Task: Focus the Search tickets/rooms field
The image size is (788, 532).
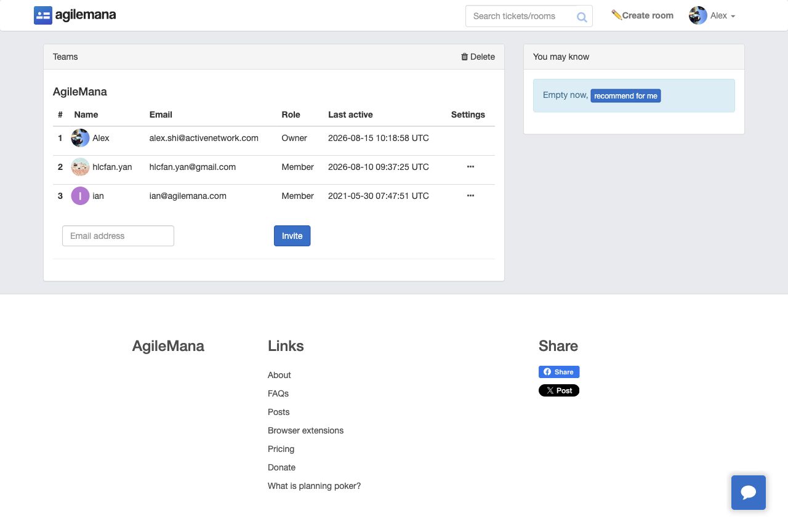Action: pos(529,16)
